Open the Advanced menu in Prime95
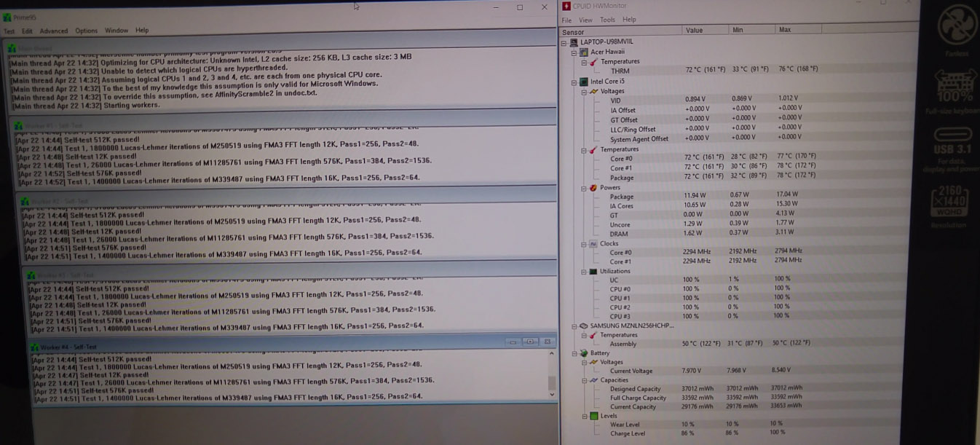 pyautogui.click(x=54, y=31)
